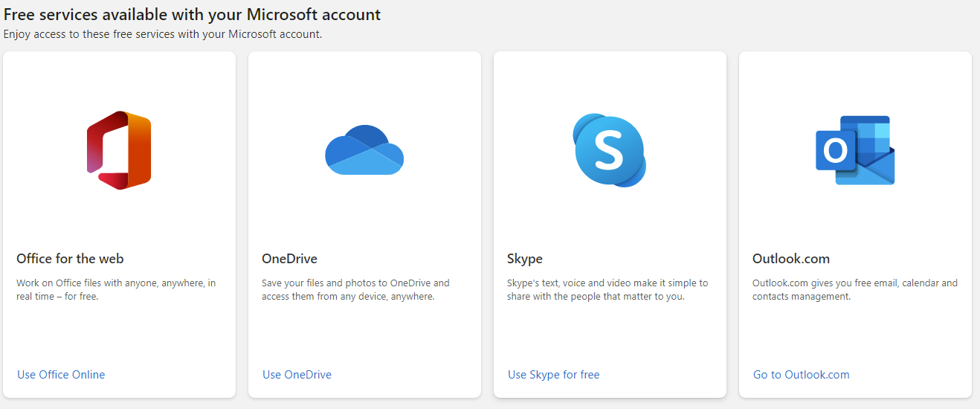
Task: Select the Skype card title
Action: coord(525,259)
